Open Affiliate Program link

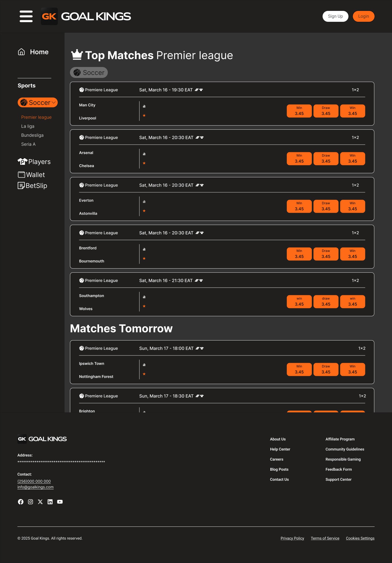point(340,439)
